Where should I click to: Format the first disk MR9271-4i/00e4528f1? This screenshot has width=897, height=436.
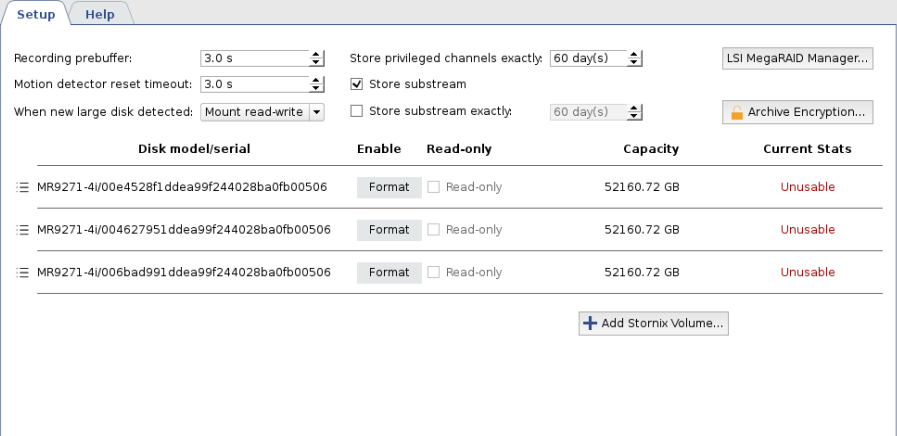tap(389, 187)
